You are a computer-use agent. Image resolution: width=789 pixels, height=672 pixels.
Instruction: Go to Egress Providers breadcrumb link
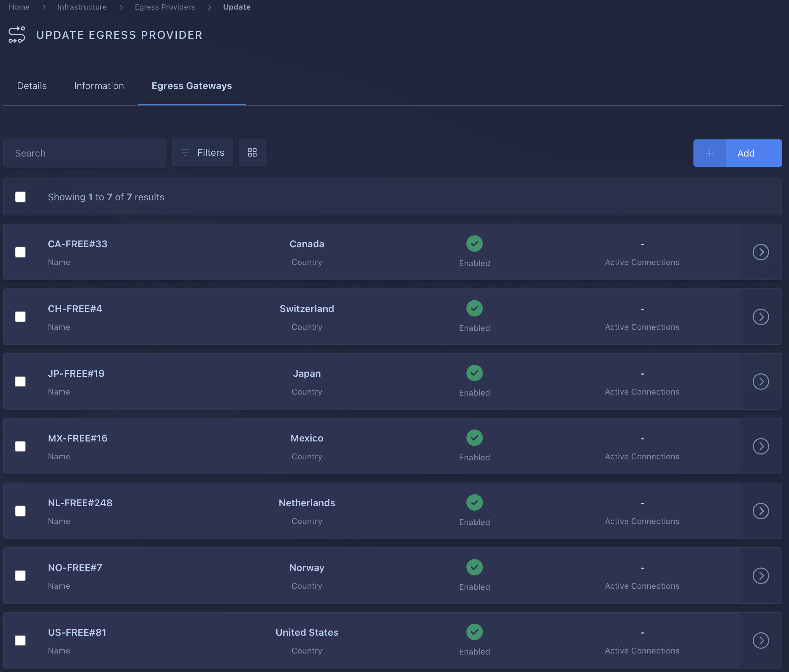point(164,7)
